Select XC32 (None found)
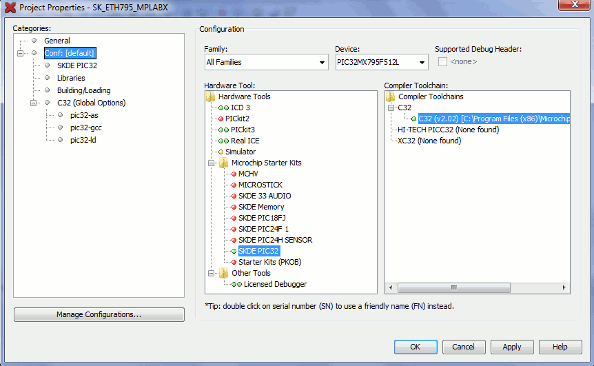 tap(429, 141)
